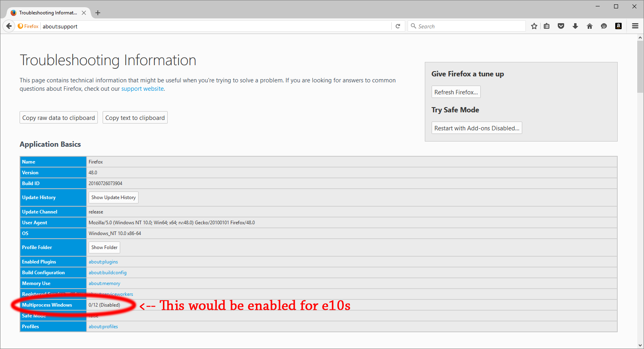Close the Troubleshooting Information tab
Image resolution: width=644 pixels, height=349 pixels.
(84, 13)
